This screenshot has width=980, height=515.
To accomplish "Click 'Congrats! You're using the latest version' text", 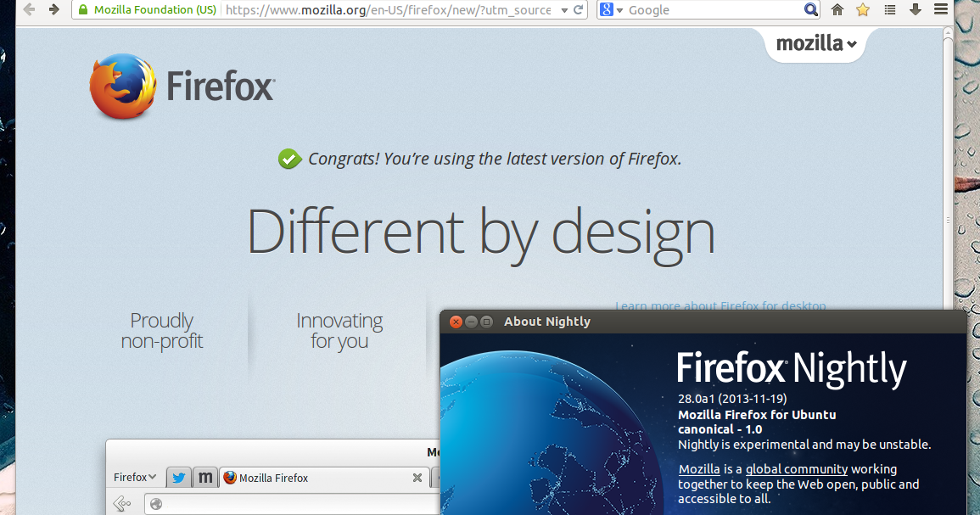I will click(495, 159).
